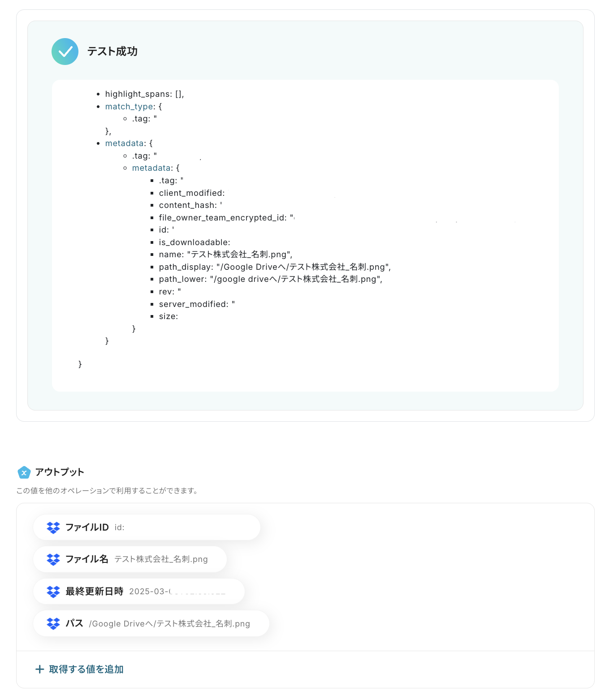Collapse the top-level metadata key
The height and width of the screenshot is (700, 605).
tap(125, 143)
